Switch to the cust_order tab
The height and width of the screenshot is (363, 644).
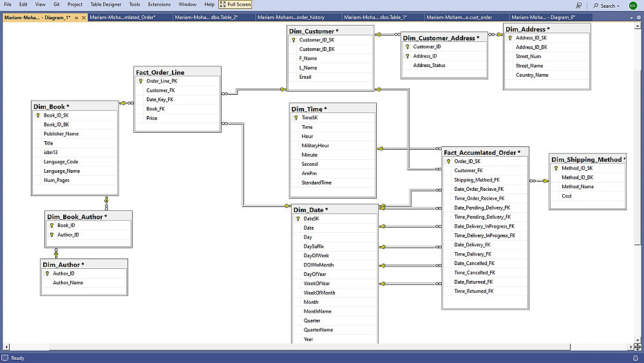tap(466, 17)
